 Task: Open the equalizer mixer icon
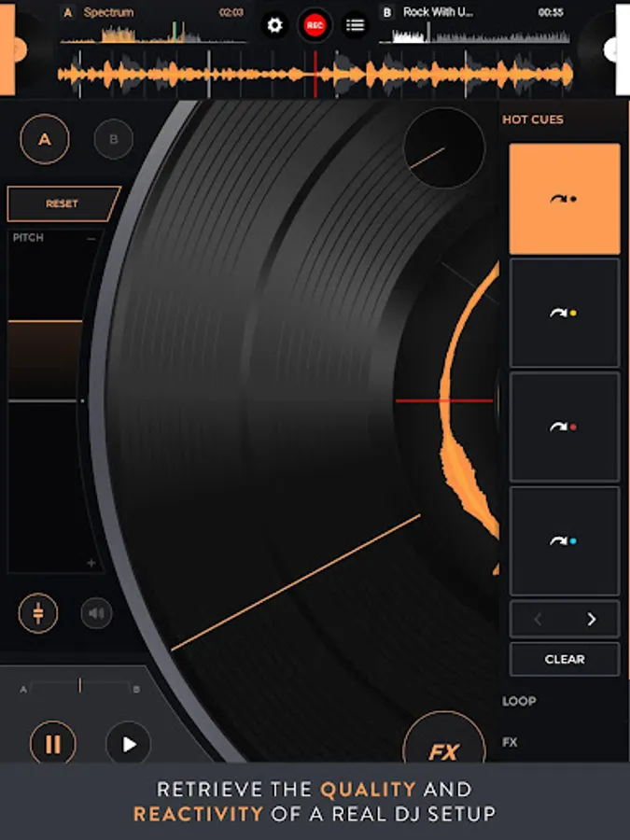tap(38, 613)
